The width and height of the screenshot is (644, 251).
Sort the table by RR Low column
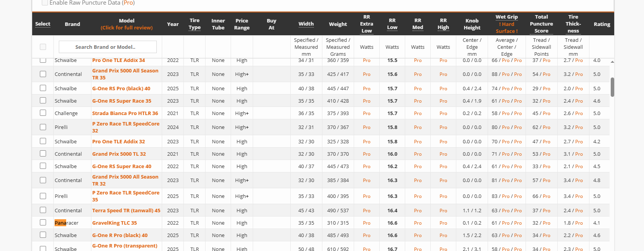tap(392, 24)
